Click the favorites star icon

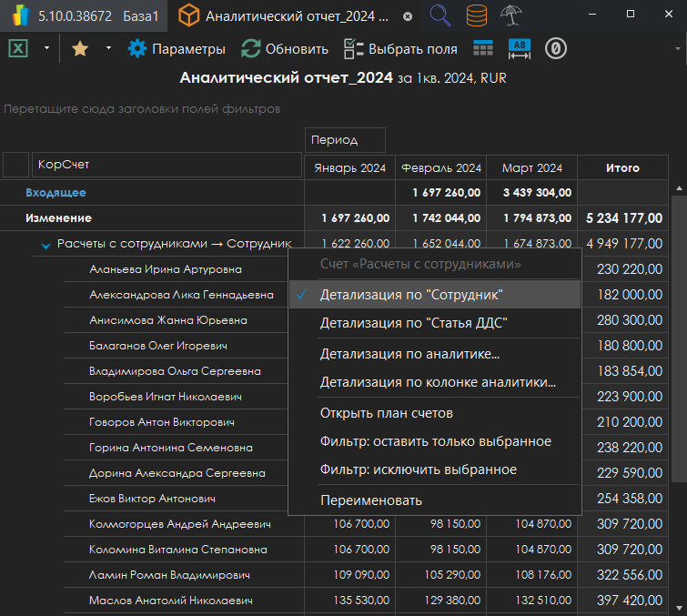coord(80,49)
